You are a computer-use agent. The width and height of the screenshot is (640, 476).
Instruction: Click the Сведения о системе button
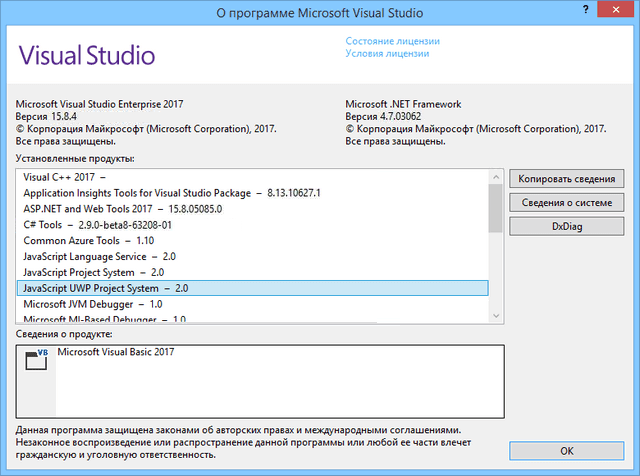point(567,202)
